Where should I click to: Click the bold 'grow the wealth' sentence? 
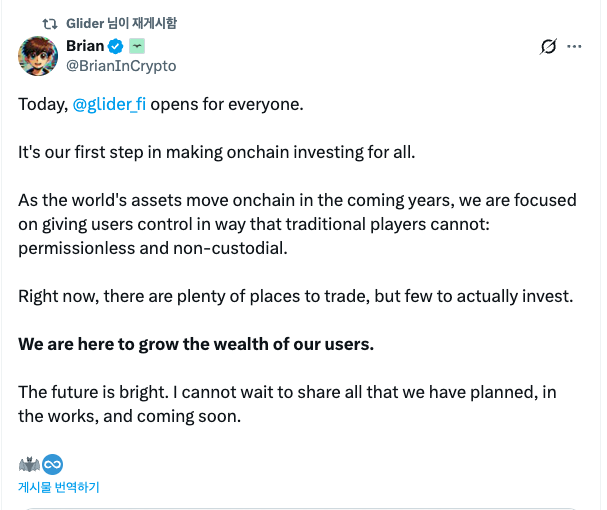click(x=196, y=344)
